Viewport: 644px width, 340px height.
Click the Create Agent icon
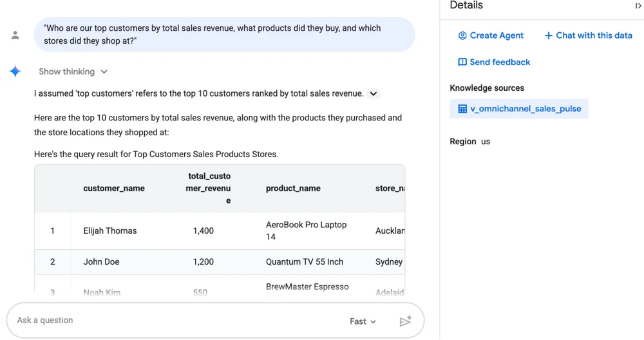(x=462, y=35)
